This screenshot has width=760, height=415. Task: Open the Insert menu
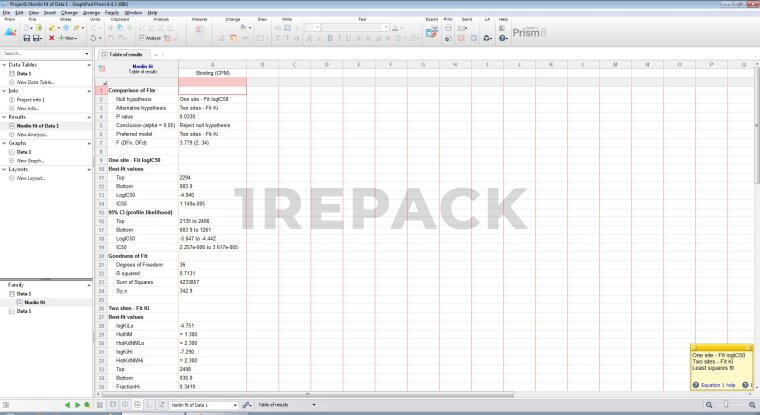tap(46, 12)
